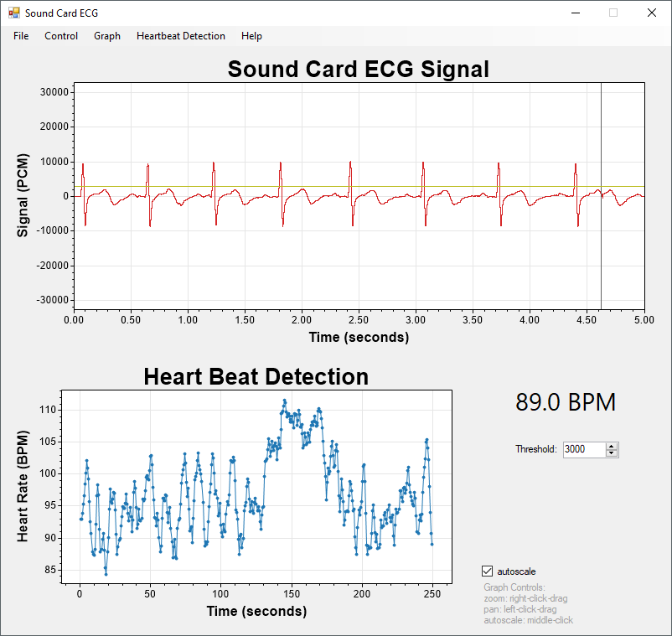Click the Sound Card ECG app icon
The width and height of the screenshot is (672, 636).
[x=14, y=13]
